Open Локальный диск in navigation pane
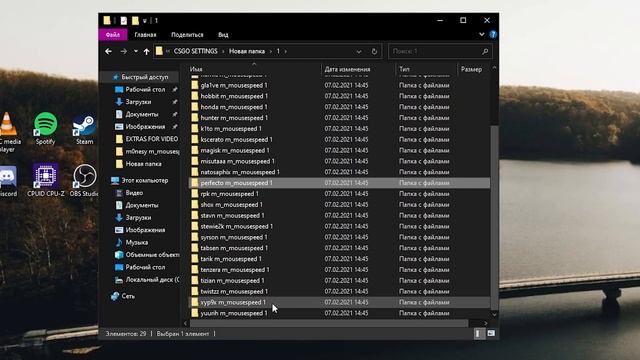This screenshot has height=360, width=640. 147,280
